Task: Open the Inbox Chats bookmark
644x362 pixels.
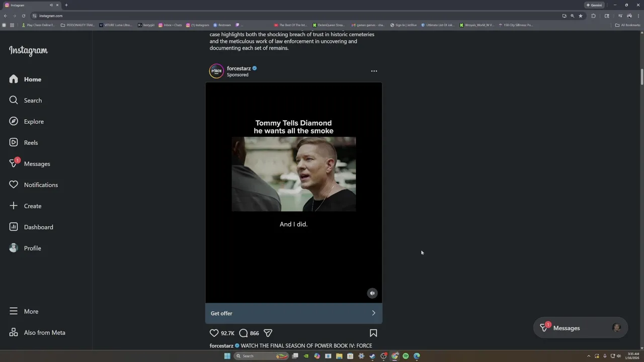Action: 171,25
